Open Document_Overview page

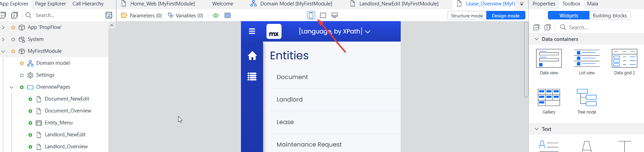point(68,111)
